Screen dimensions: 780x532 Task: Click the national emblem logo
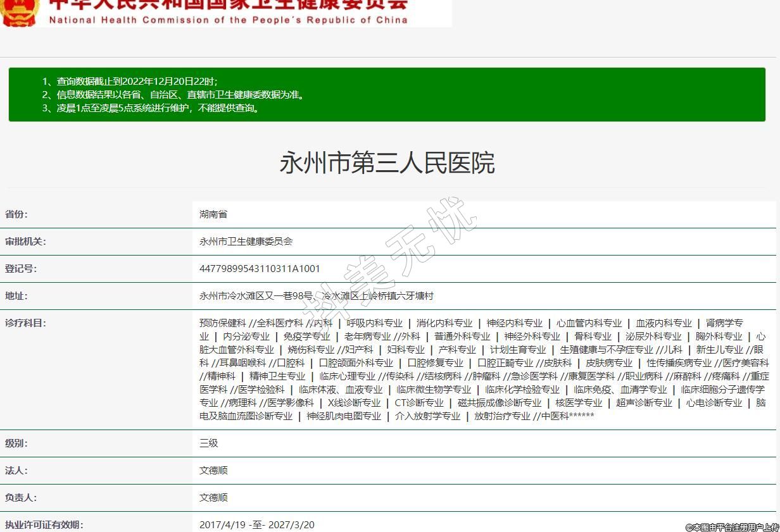pyautogui.click(x=19, y=11)
